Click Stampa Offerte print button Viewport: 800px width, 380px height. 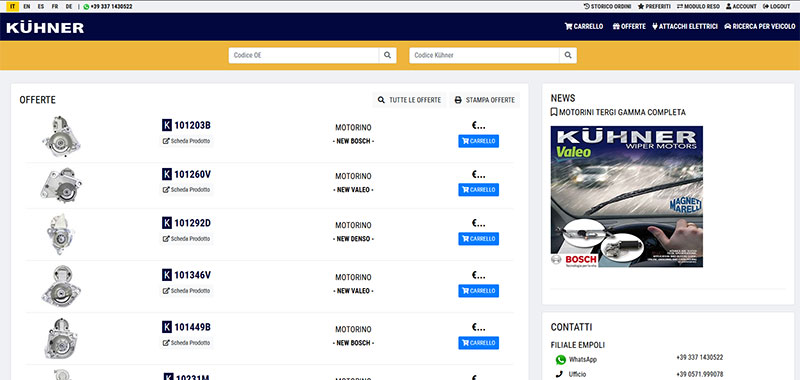point(484,100)
